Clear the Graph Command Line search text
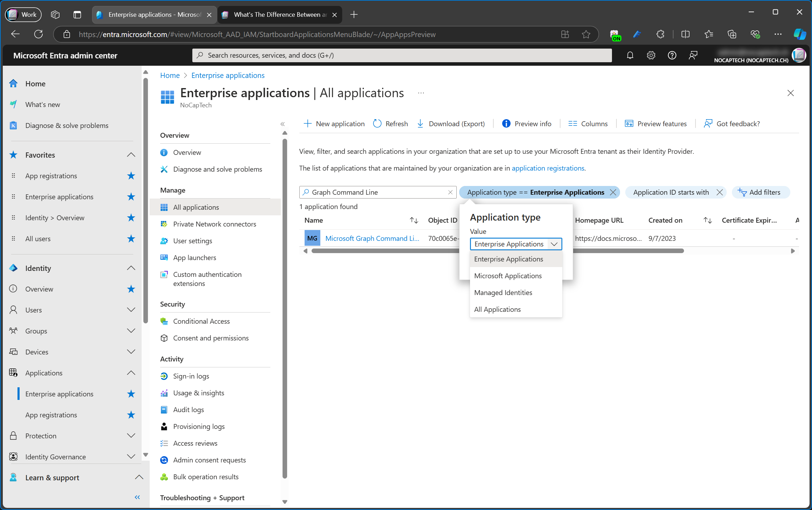Screen dimensions: 812x510 450,192
